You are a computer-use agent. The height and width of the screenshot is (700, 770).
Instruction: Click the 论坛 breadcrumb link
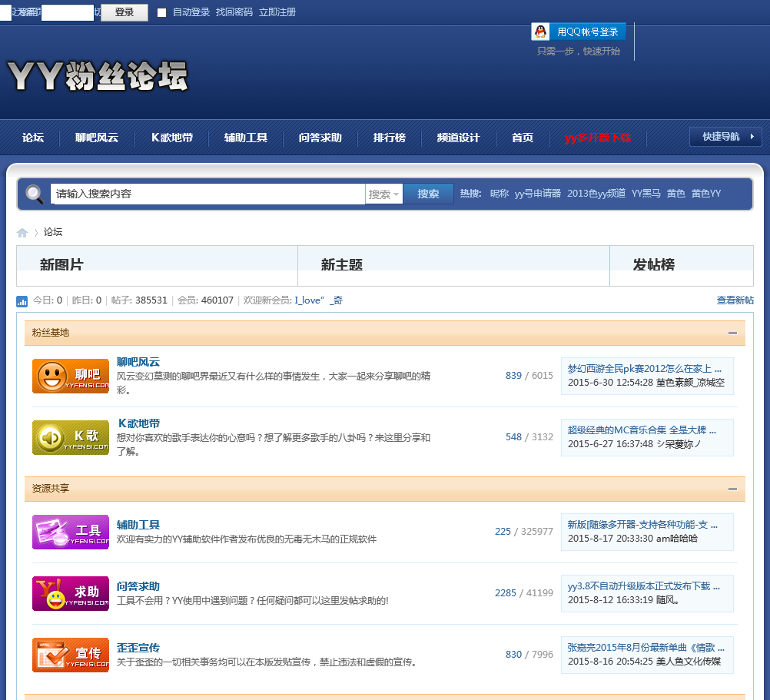click(53, 232)
